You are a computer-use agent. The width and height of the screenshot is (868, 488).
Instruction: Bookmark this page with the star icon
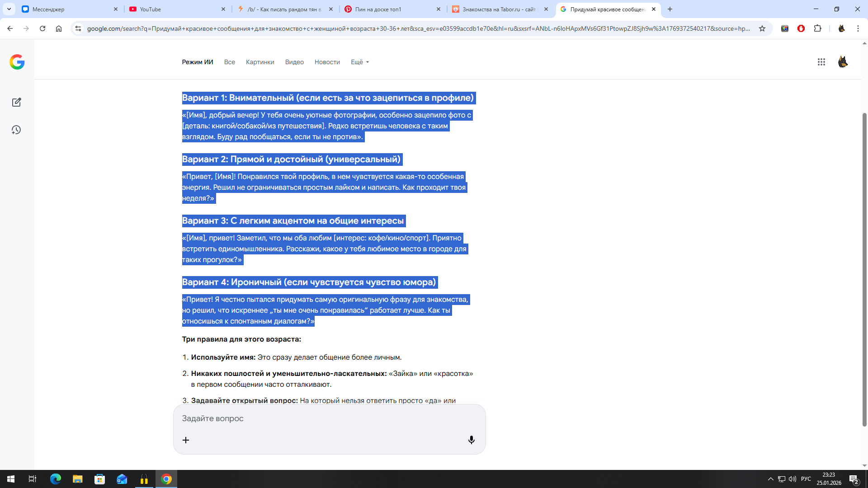(x=762, y=28)
